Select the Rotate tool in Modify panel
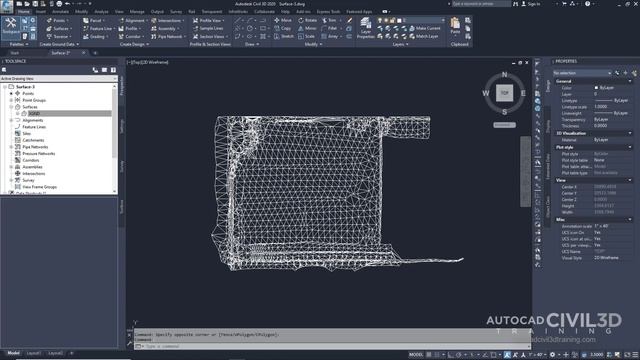 [307, 20]
